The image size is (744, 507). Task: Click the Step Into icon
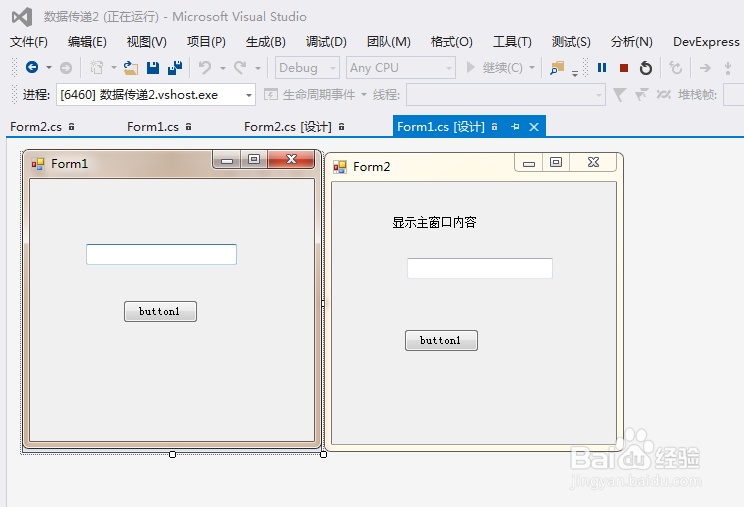(x=728, y=68)
